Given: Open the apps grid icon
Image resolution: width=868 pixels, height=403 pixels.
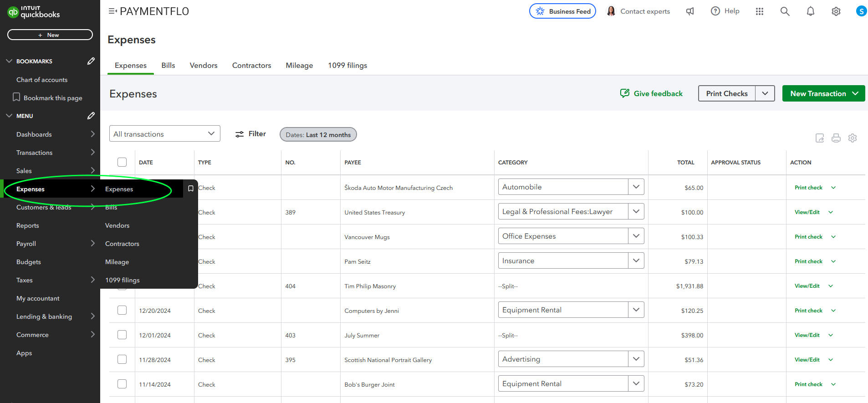Looking at the screenshot, I should [760, 11].
